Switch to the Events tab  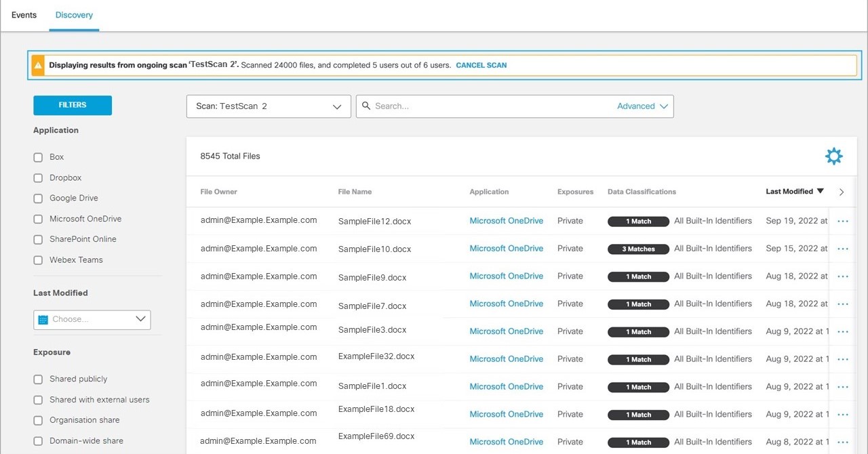click(x=24, y=15)
